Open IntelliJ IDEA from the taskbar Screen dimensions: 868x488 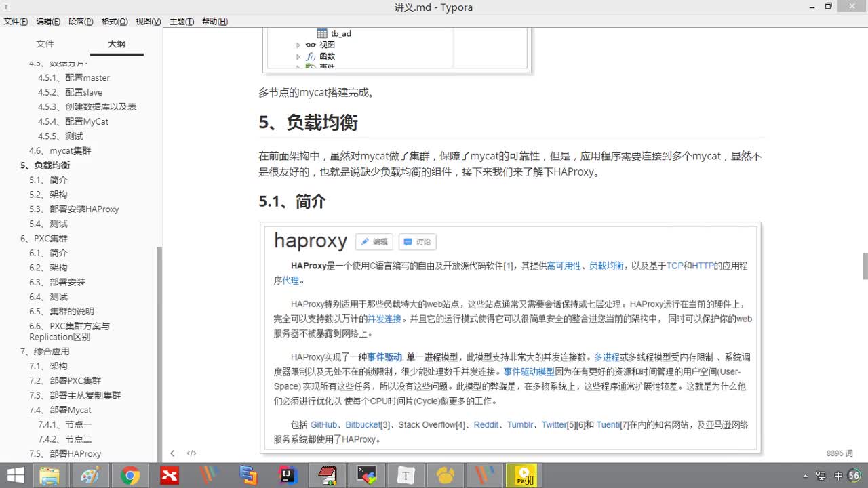(x=288, y=476)
